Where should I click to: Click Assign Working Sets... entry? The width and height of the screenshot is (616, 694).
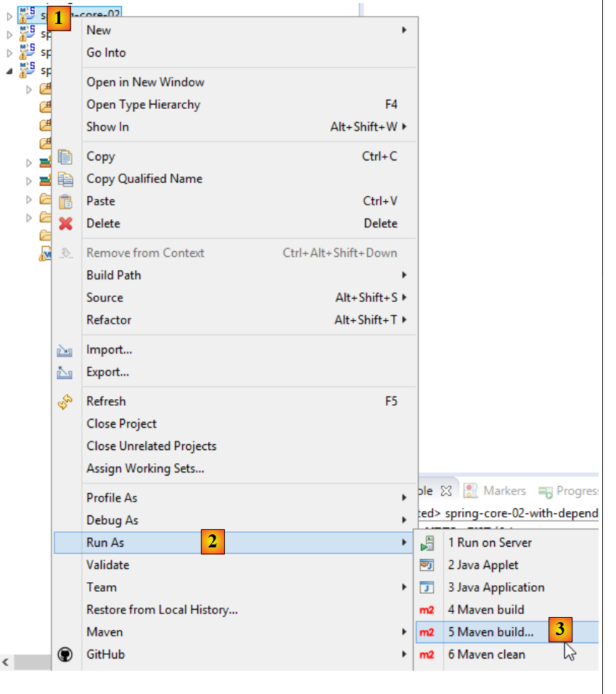point(145,469)
